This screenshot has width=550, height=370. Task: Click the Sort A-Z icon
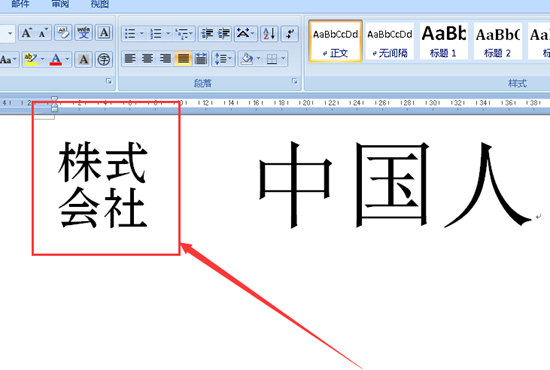point(269,34)
